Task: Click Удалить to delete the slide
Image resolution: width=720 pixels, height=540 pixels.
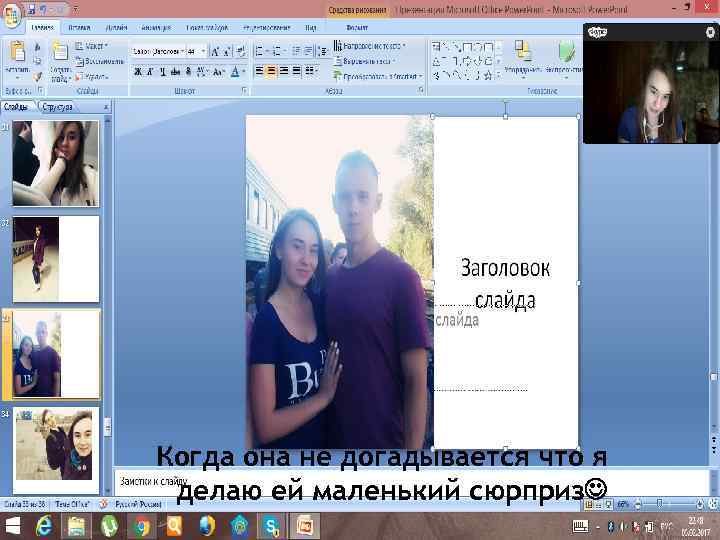Action: (91, 76)
